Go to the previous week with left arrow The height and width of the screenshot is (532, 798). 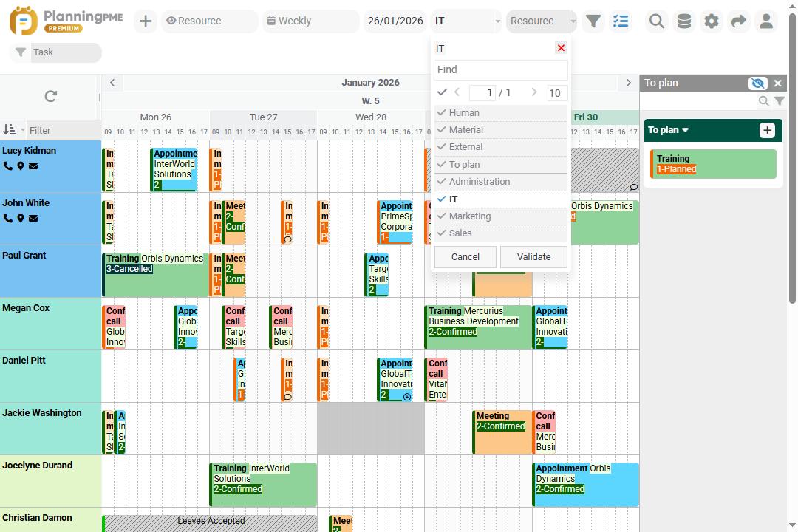[112, 83]
